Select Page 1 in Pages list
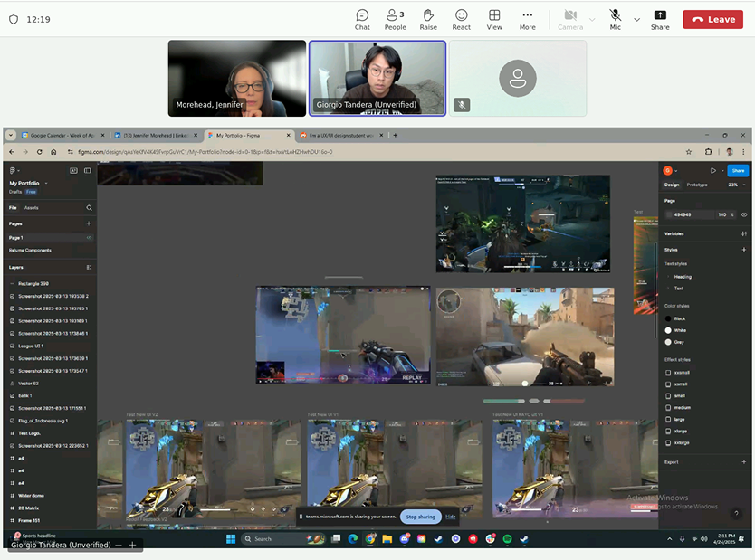 click(50, 238)
